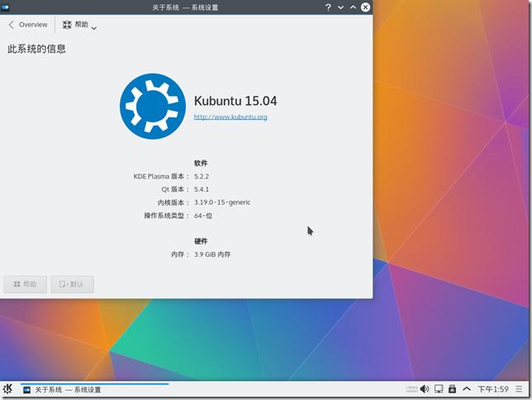Image resolution: width=532 pixels, height=400 pixels.
Task: Click the system settings icon in title bar
Action: [5, 7]
